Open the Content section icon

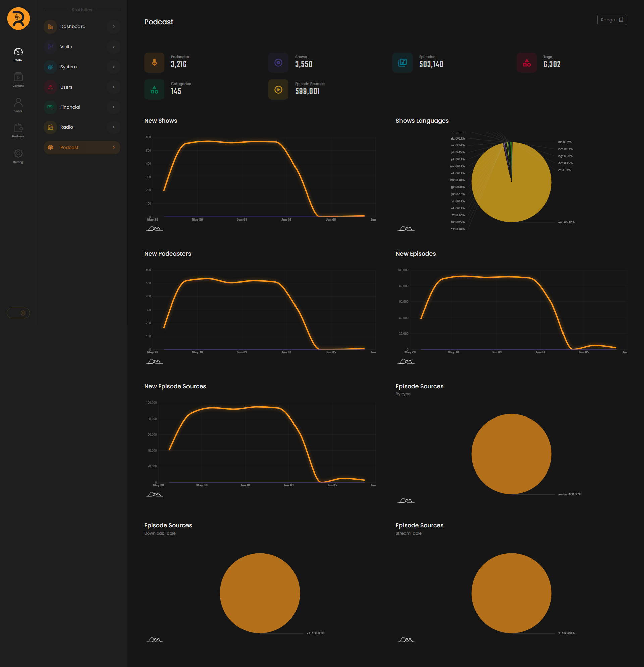18,79
